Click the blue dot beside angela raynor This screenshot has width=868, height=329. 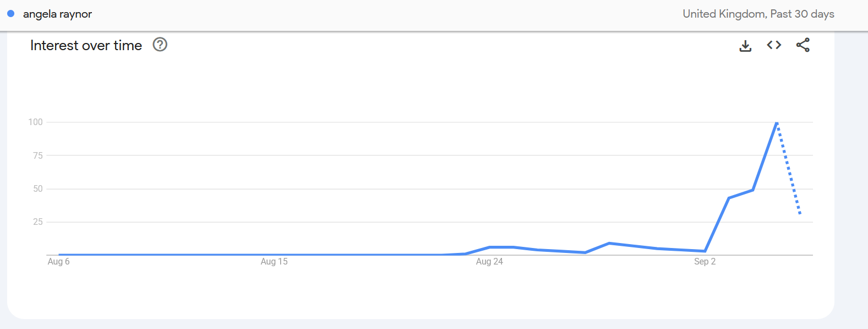point(10,14)
